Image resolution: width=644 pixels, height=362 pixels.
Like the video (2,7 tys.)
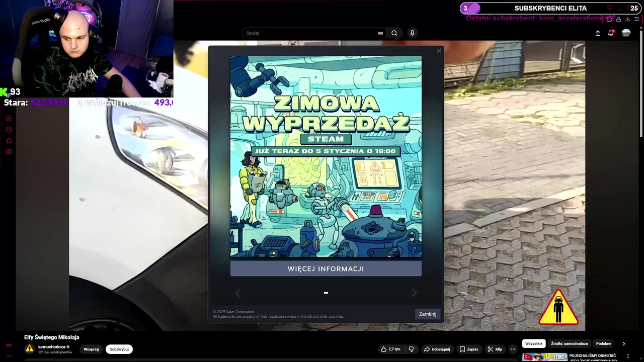click(391, 349)
